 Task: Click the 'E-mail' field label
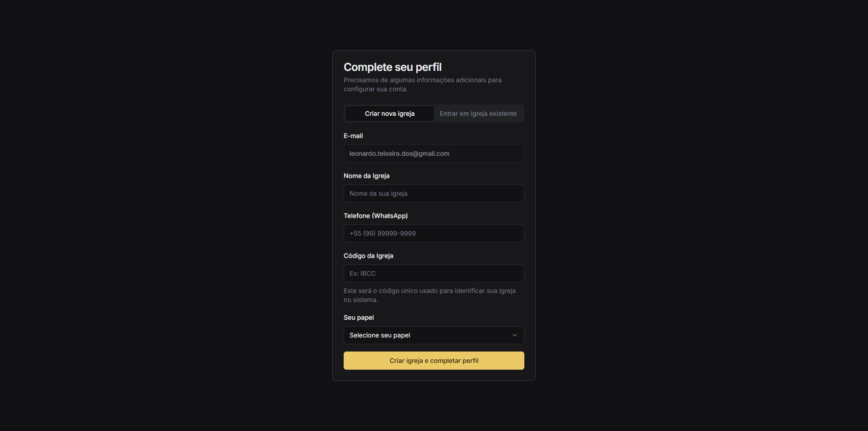pos(353,136)
